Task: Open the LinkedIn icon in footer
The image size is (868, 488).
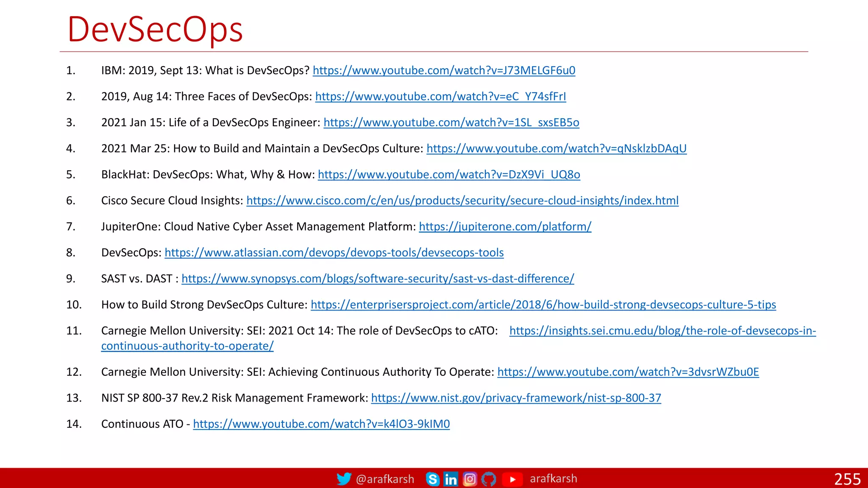Action: (x=451, y=479)
